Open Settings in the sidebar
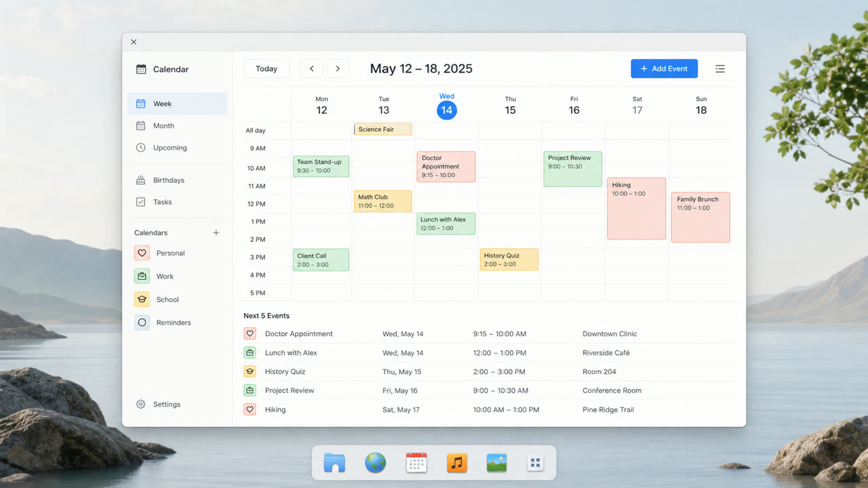 158,404
